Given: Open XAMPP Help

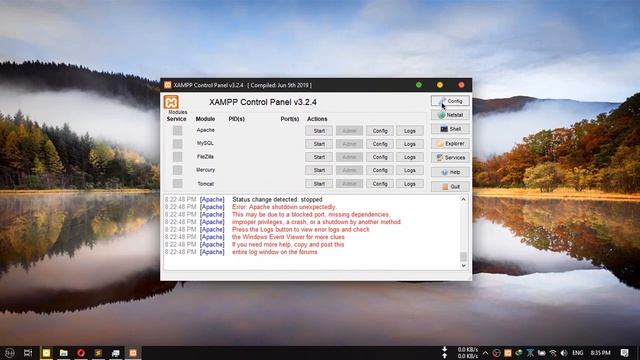Looking at the screenshot, I should pos(450,172).
